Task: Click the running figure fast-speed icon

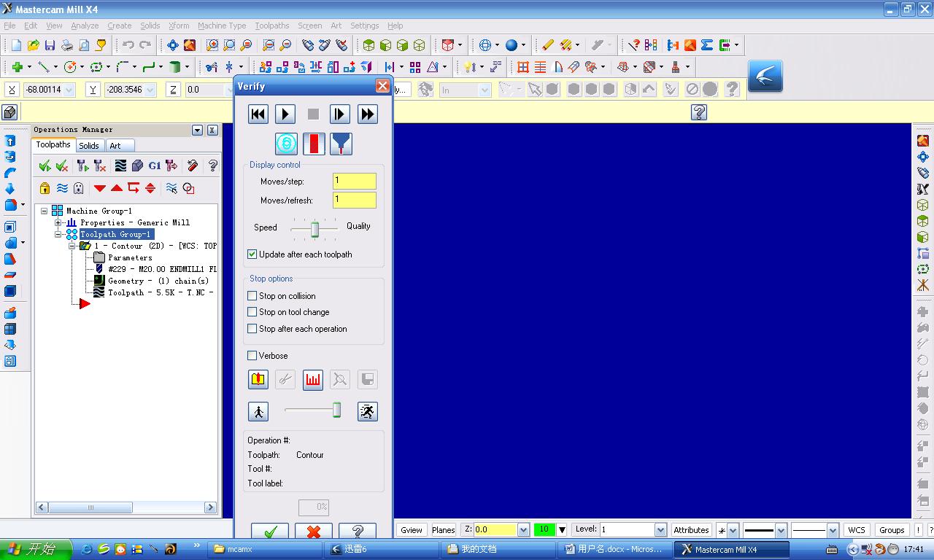Action: click(x=368, y=411)
